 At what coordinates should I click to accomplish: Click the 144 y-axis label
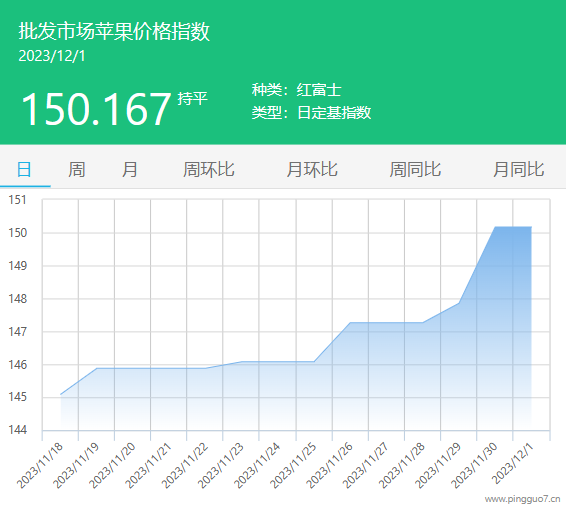click(18, 430)
